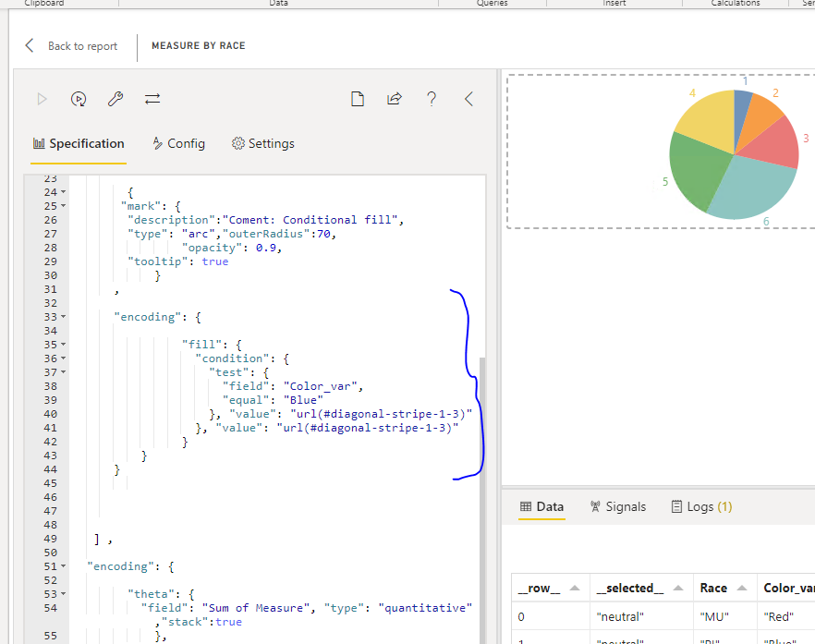The height and width of the screenshot is (644, 815).
Task: Click the Apply changes play icon
Action: click(43, 99)
